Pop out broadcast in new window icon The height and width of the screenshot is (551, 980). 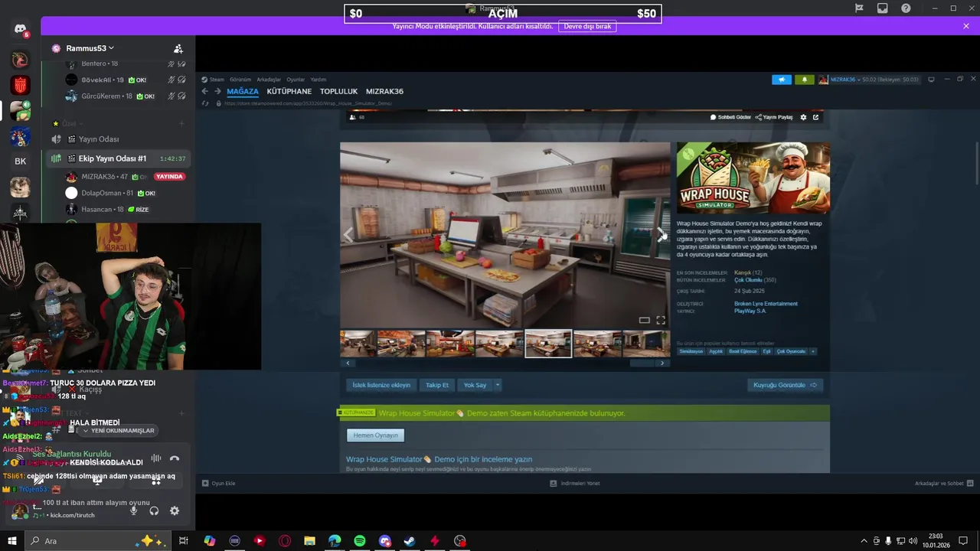815,117
